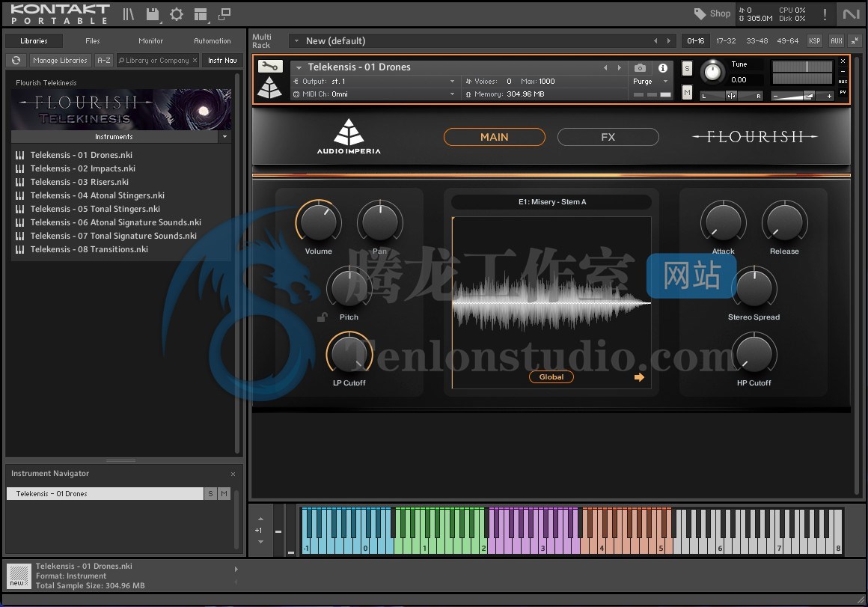Close the Instrument Navigator panel
Viewport: 868px width, 607px height.
tap(233, 474)
